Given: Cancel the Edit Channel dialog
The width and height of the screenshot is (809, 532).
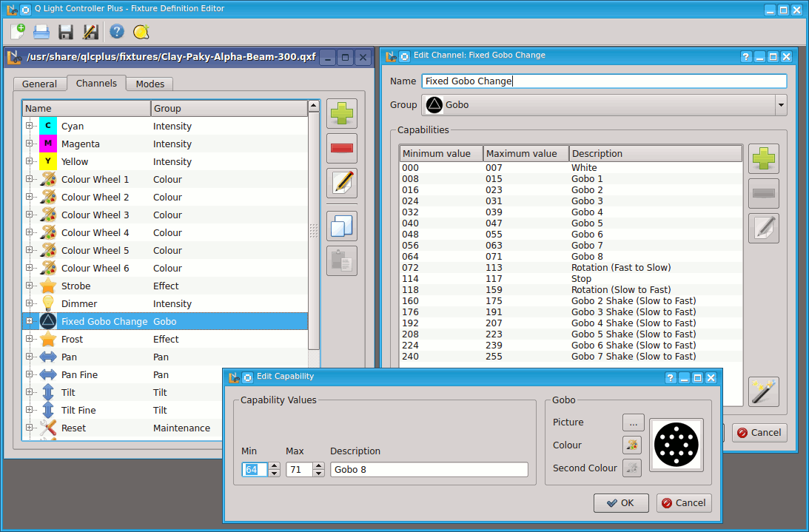Looking at the screenshot, I should (x=759, y=432).
